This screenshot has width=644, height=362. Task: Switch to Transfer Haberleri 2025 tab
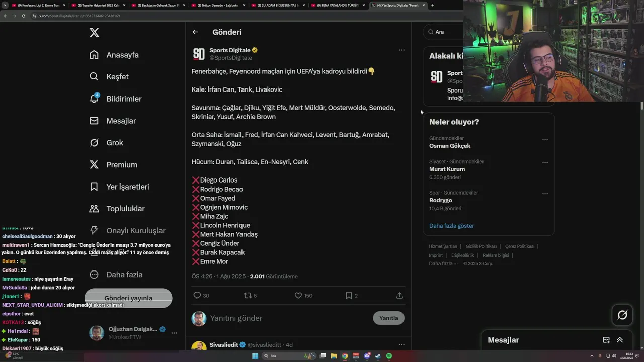(x=98, y=5)
